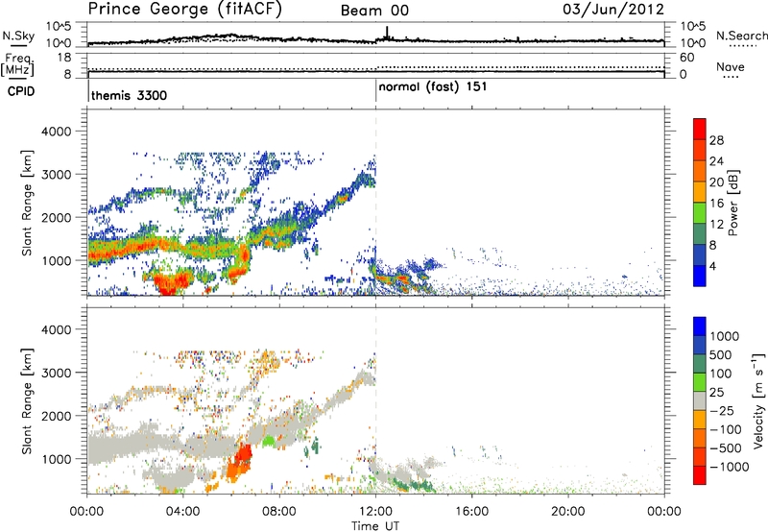768x532 pixels.
Task: Click the Slant Range label of power panel
Action: [27, 203]
